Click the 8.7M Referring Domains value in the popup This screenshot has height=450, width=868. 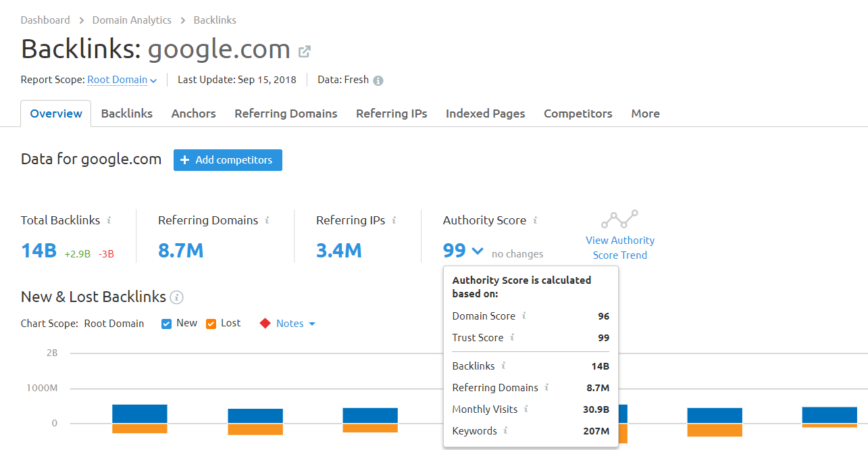point(598,388)
